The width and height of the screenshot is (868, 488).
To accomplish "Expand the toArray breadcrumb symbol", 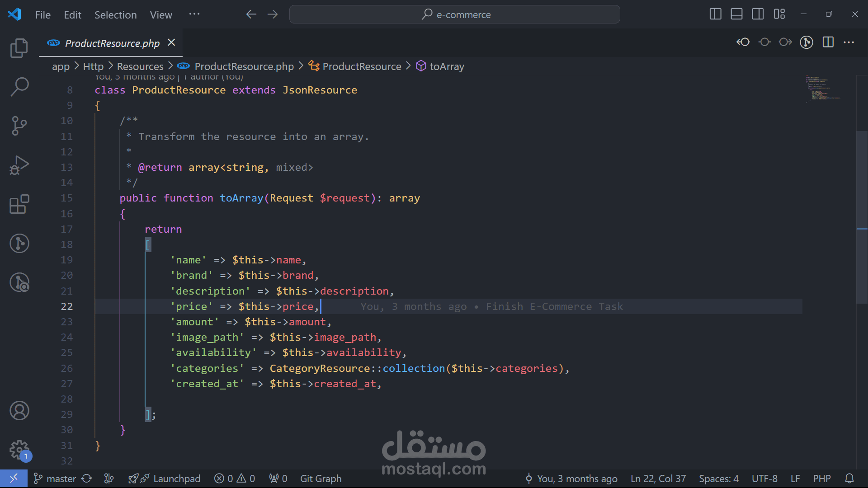I will (x=446, y=66).
